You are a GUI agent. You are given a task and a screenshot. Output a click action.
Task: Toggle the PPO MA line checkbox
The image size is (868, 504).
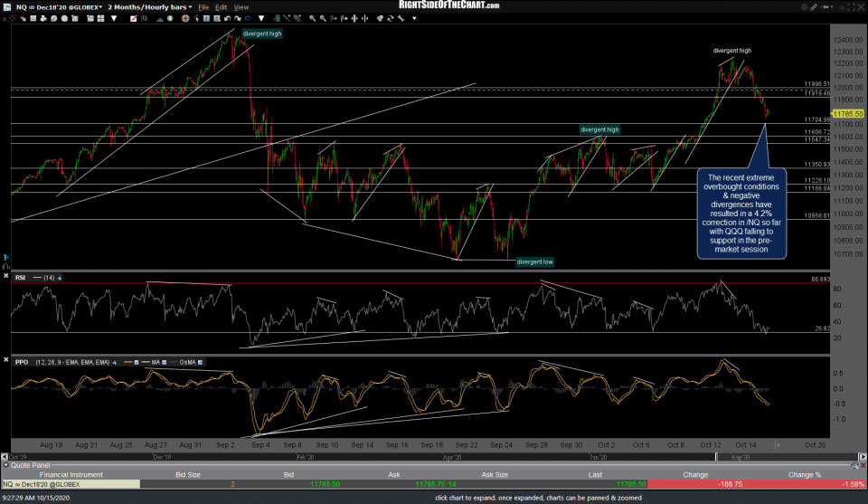point(164,362)
